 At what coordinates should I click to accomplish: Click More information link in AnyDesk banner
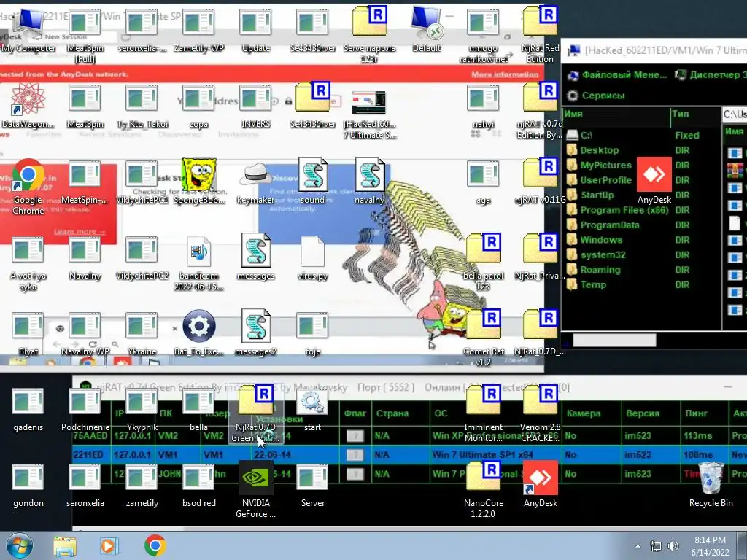pos(505,74)
